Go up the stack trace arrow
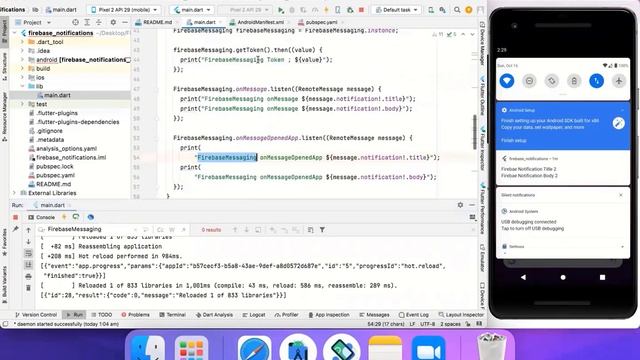This screenshot has height=360, width=640. (28, 230)
